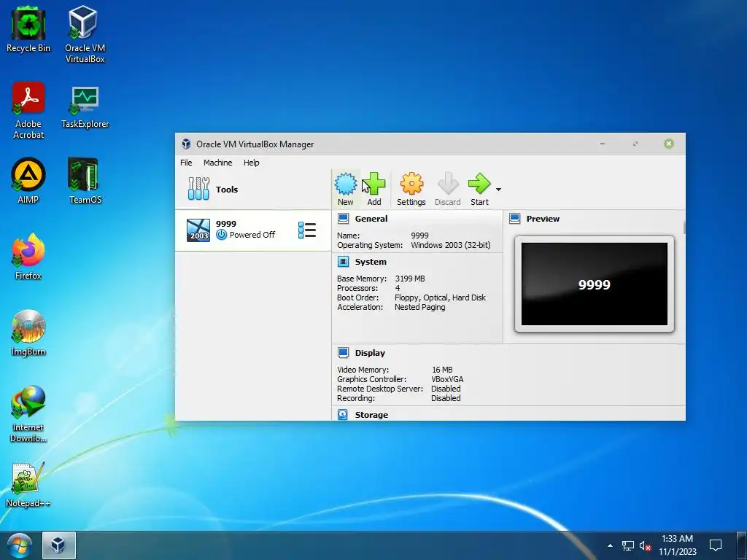Click Operating System value Windows 2003 (32-bit)
Screen dimensions: 747x560
tap(451, 245)
